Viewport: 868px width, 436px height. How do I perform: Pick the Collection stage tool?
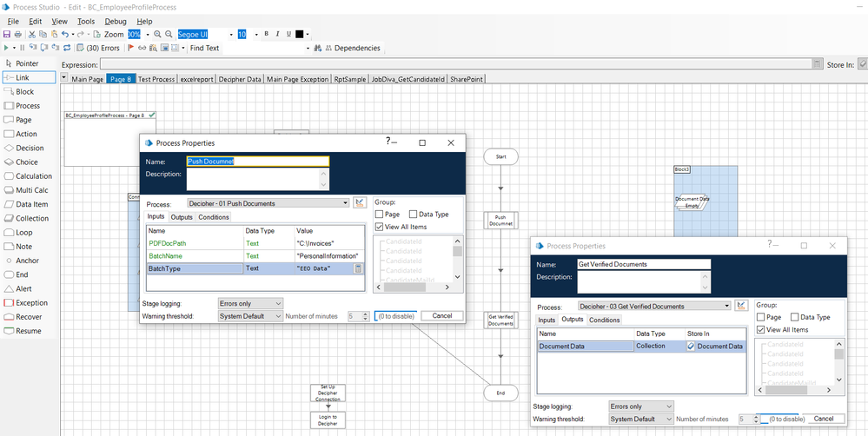[x=31, y=218]
